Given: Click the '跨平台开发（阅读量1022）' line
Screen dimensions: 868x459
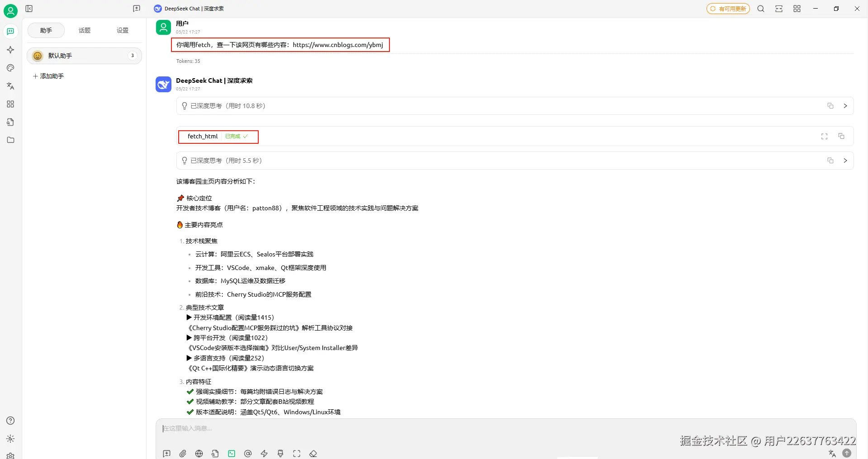Looking at the screenshot, I should click(x=227, y=338).
